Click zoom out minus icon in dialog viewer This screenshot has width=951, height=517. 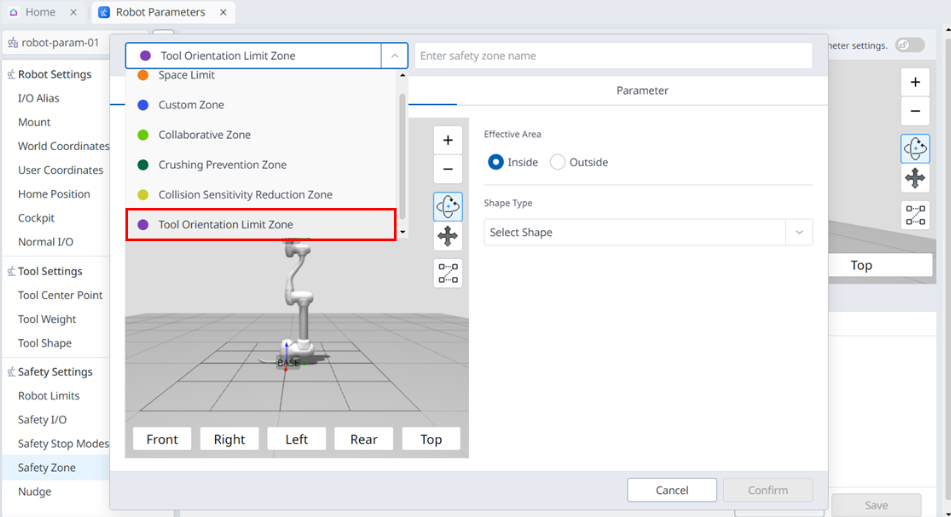pos(448,169)
